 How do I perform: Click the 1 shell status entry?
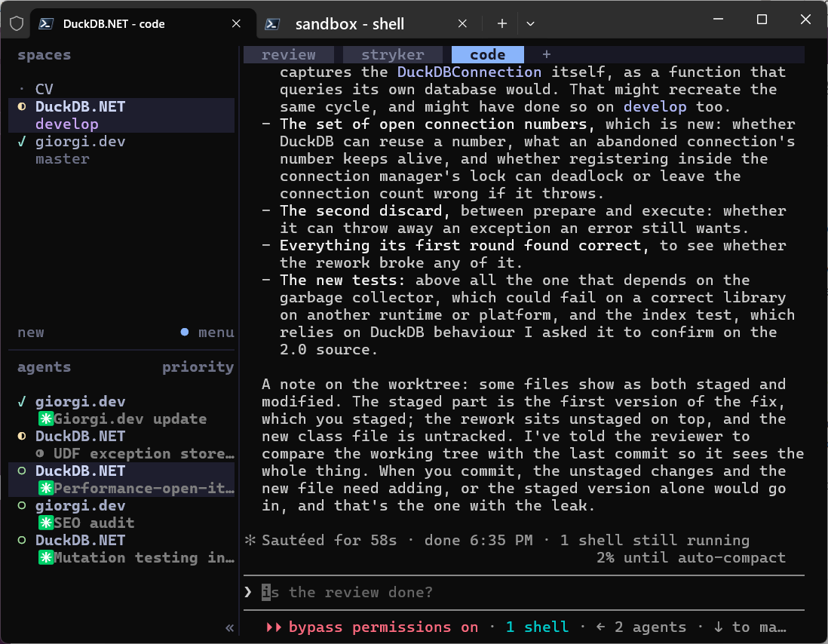[x=537, y=627]
